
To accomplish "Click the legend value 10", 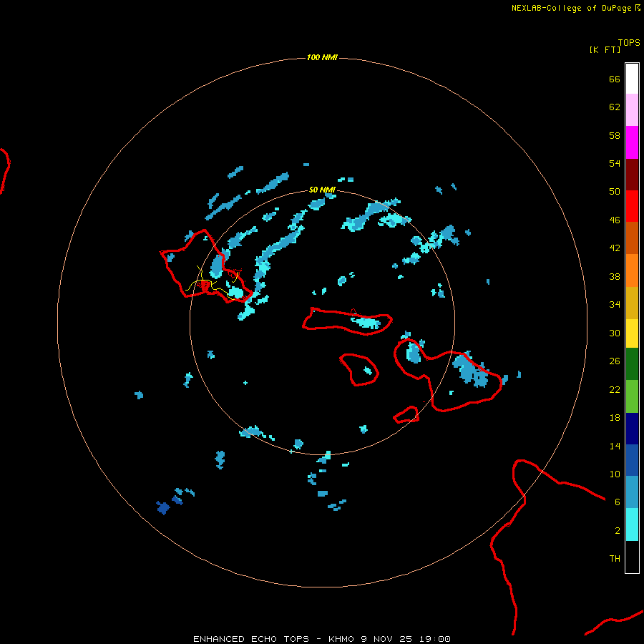I will (x=615, y=474).
